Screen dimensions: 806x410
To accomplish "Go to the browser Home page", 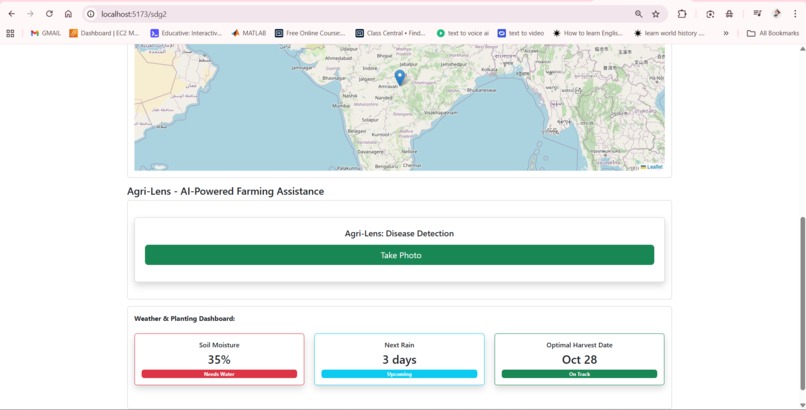I will [68, 14].
